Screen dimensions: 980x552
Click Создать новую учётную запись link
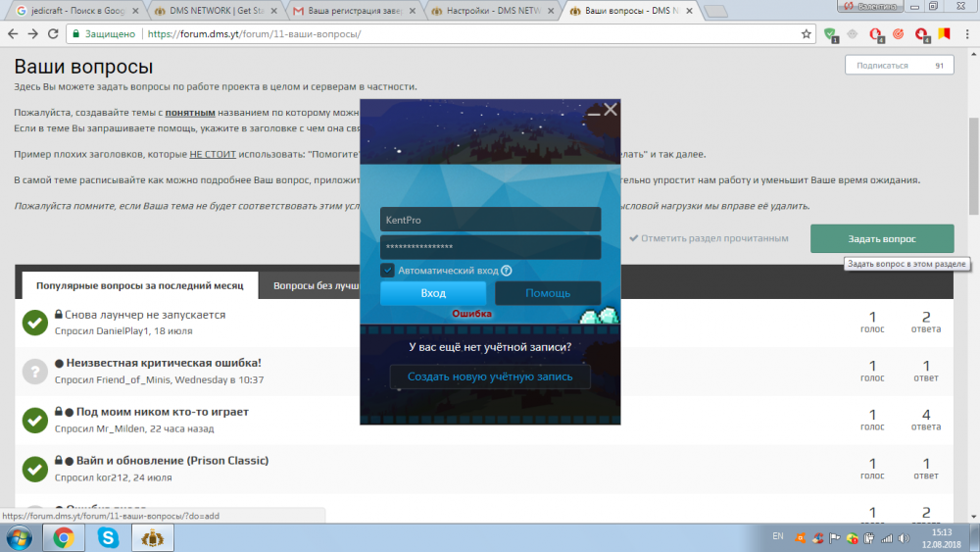[x=490, y=376]
